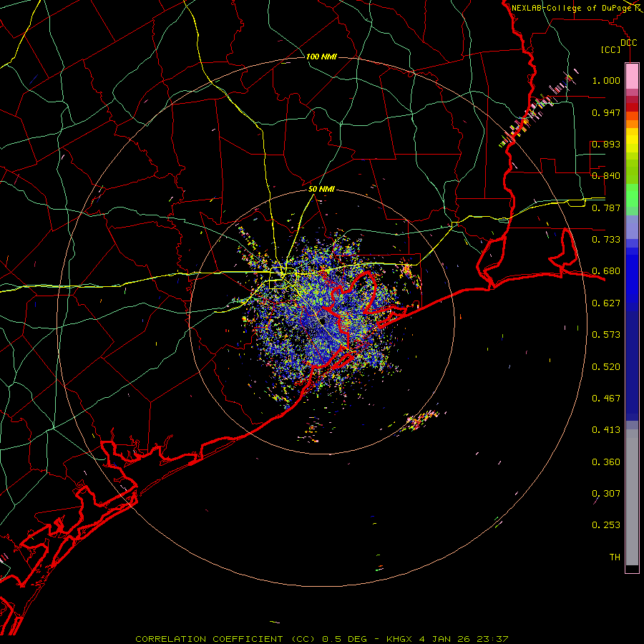
Task: Click the DCC label above the color scale
Action: click(628, 43)
